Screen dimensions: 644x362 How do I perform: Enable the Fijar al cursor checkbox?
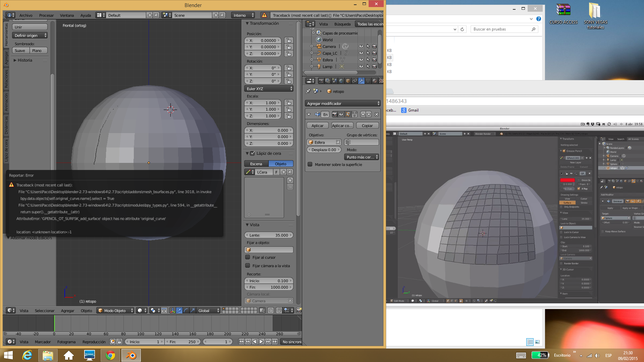pyautogui.click(x=248, y=257)
